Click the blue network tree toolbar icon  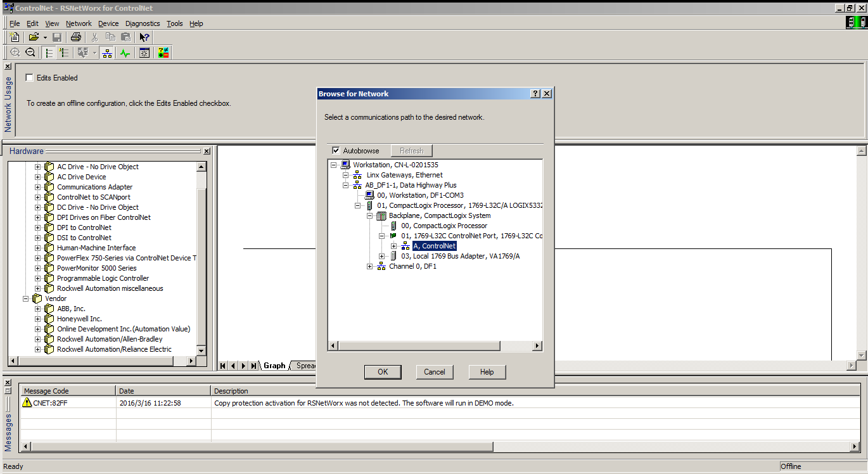tap(108, 53)
